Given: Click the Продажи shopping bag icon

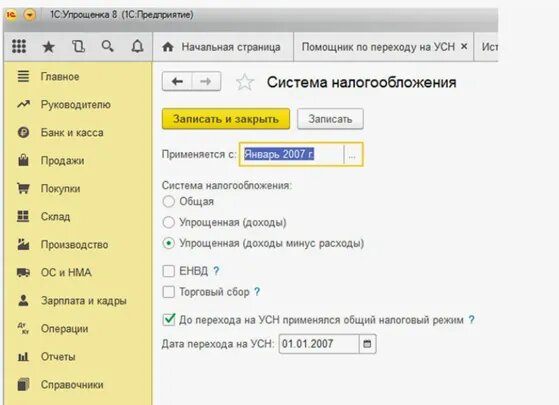Looking at the screenshot, I should [x=23, y=160].
